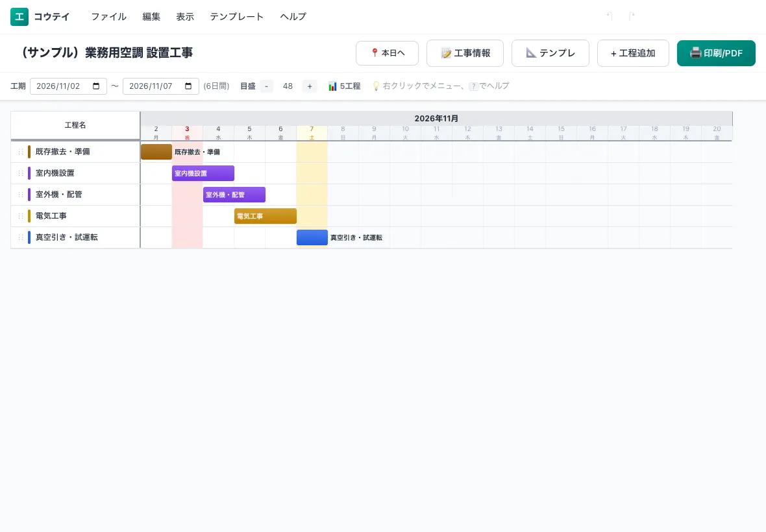Click the 2026年11月 month header

(436, 119)
